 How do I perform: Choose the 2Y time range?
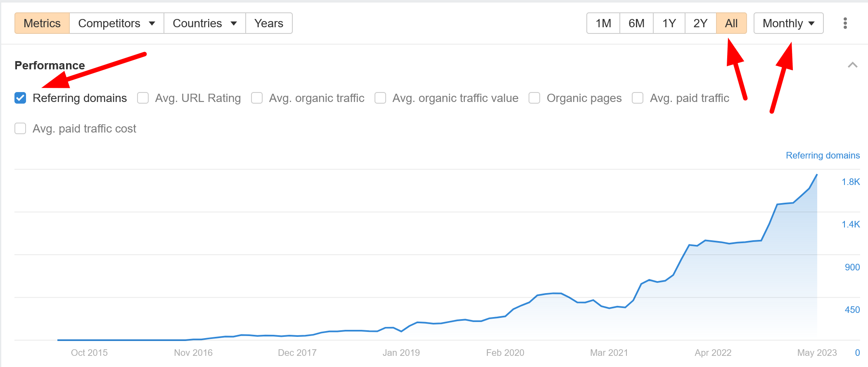[700, 23]
